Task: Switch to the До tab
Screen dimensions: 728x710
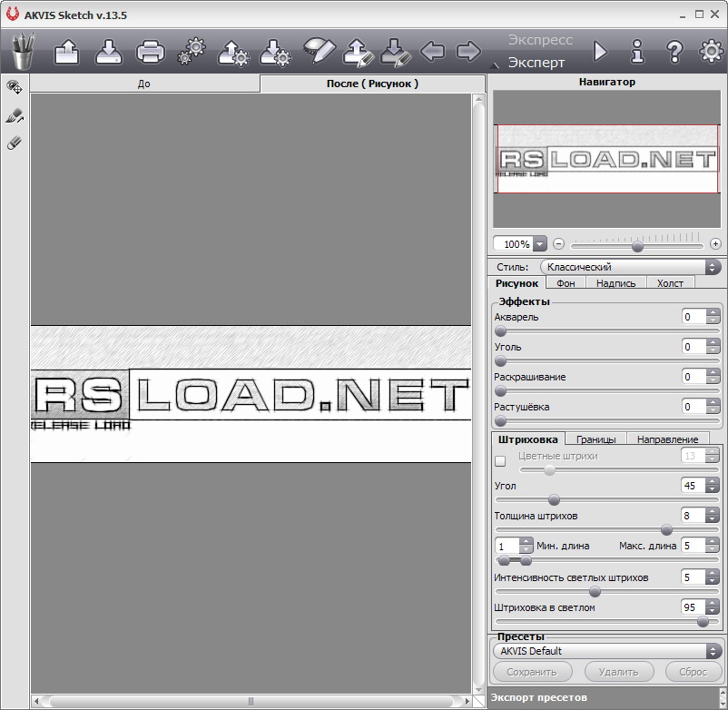Action: coord(144,84)
